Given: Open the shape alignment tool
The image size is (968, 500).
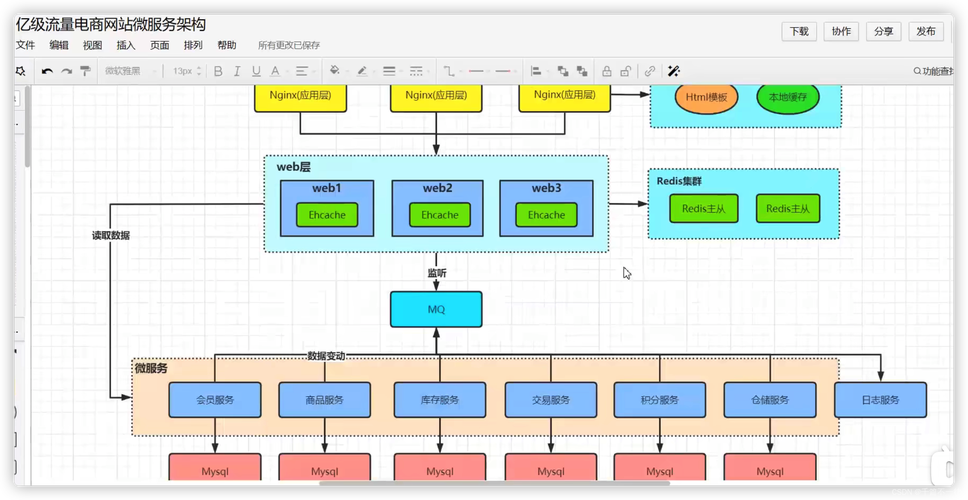Looking at the screenshot, I should click(x=536, y=72).
